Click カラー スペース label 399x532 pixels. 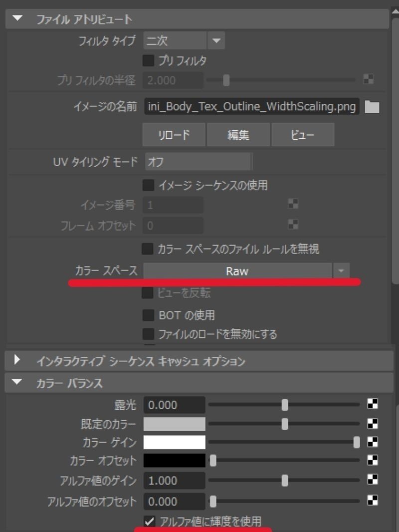(x=106, y=271)
